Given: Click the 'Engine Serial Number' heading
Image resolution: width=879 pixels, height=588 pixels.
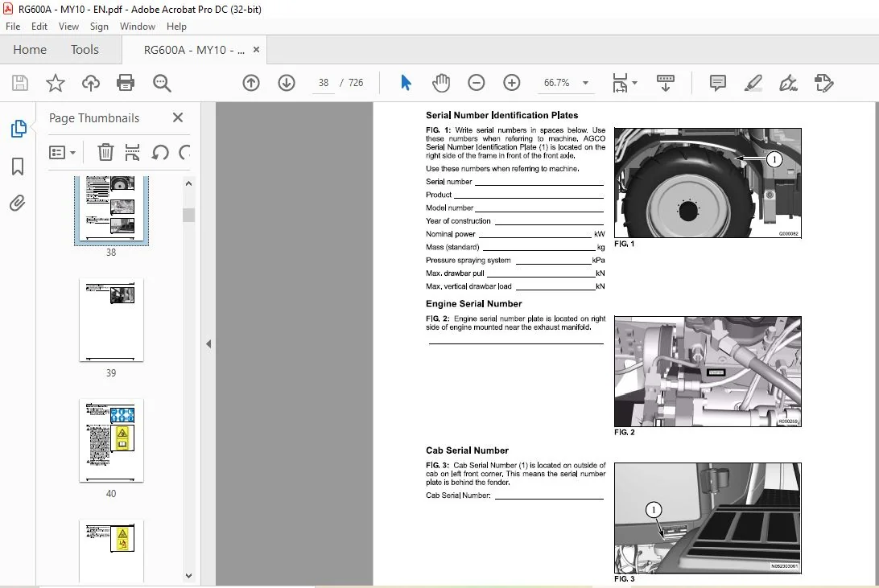Looking at the screenshot, I should click(473, 303).
